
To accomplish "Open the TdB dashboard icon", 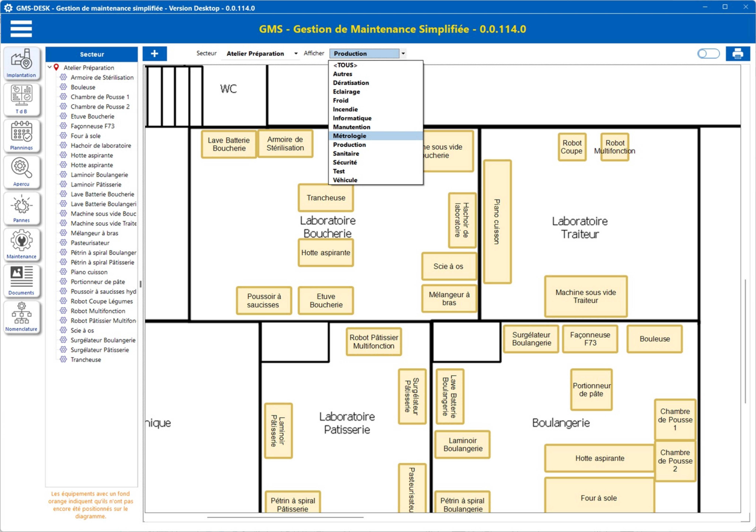I will (21, 99).
